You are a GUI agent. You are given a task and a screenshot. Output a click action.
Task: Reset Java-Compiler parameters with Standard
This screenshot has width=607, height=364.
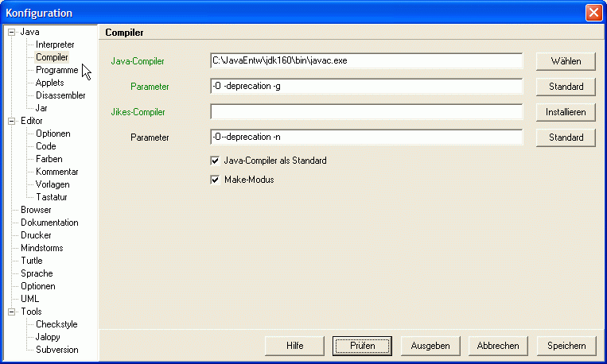[x=566, y=87]
